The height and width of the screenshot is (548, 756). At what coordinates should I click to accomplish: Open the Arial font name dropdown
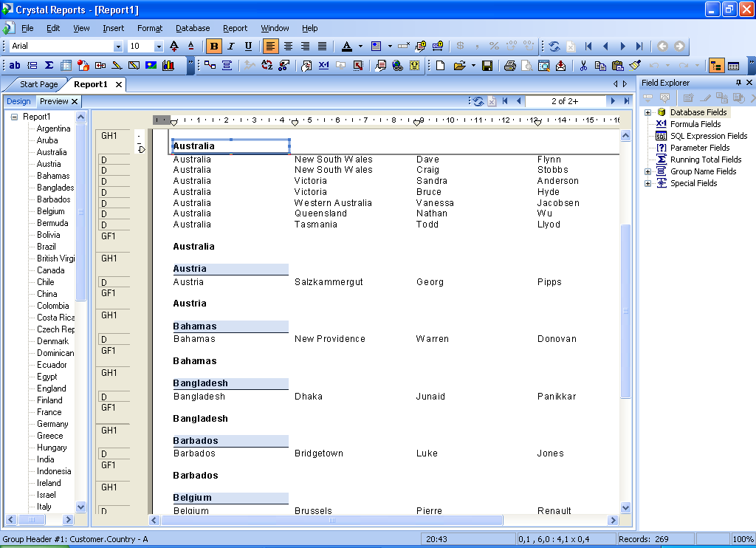[118, 47]
